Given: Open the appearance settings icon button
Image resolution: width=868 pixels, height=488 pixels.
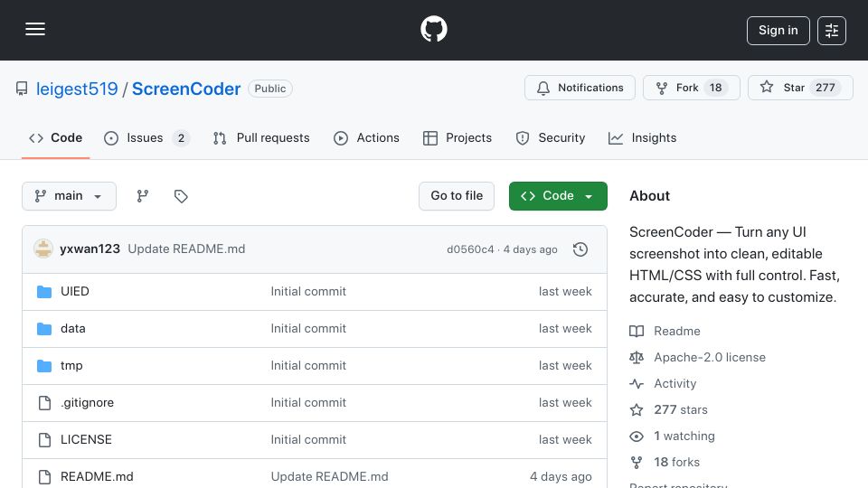Looking at the screenshot, I should [832, 31].
